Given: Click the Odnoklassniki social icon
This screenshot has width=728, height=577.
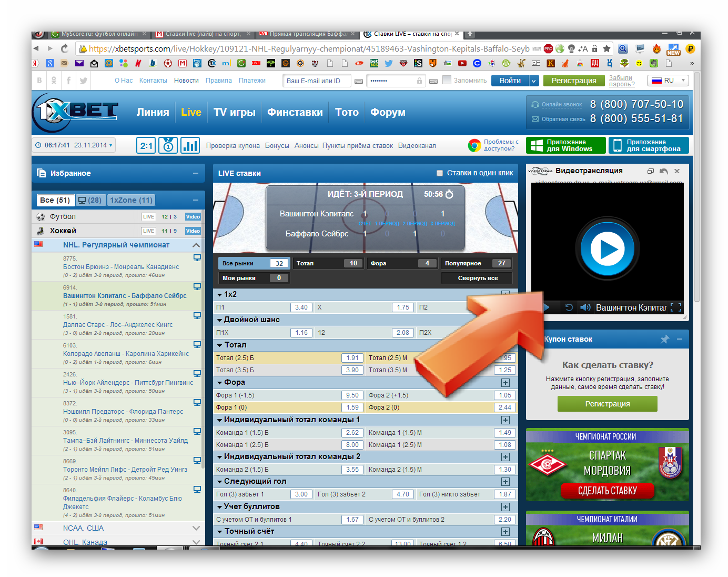Looking at the screenshot, I should click(54, 81).
